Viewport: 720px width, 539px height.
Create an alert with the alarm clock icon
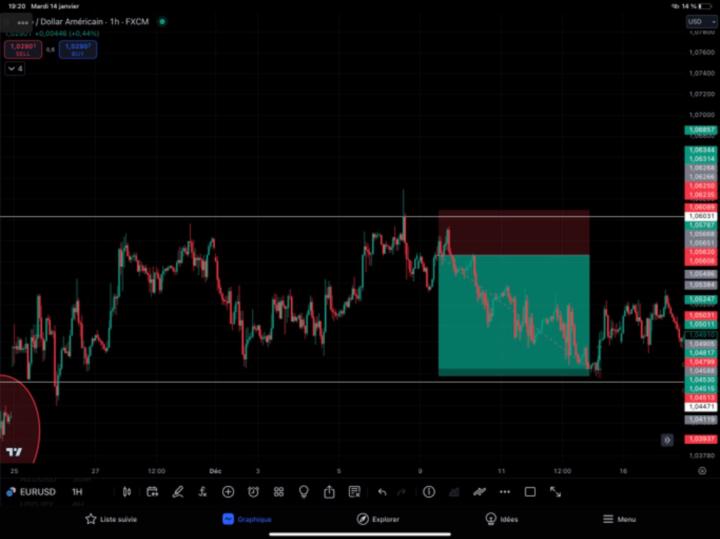[253, 492]
